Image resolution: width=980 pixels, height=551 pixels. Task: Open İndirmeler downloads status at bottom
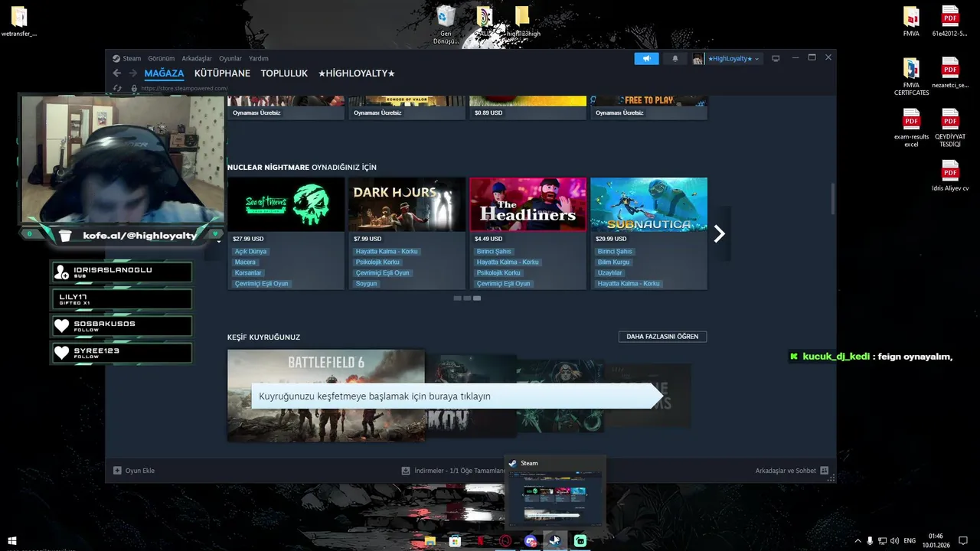click(x=453, y=471)
